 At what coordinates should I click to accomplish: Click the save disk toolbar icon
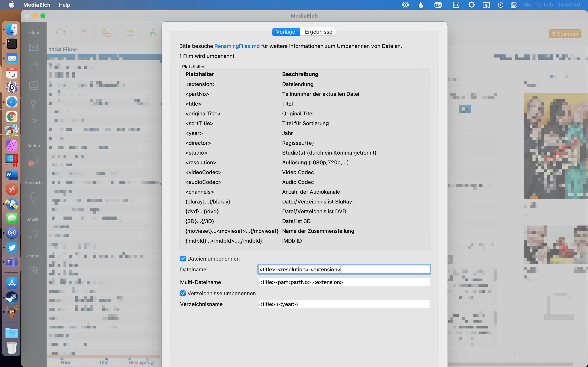[83, 33]
